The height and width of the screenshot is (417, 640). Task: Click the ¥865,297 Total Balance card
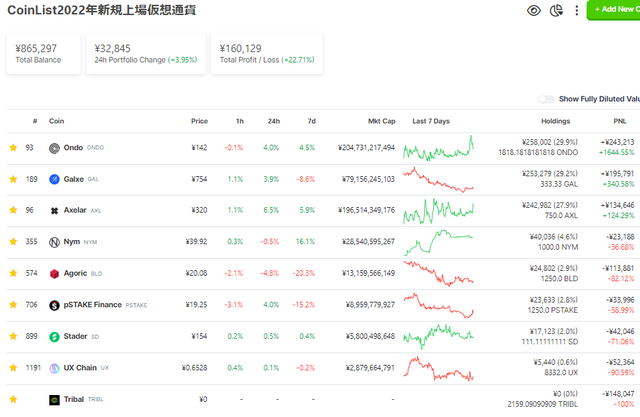click(x=43, y=53)
